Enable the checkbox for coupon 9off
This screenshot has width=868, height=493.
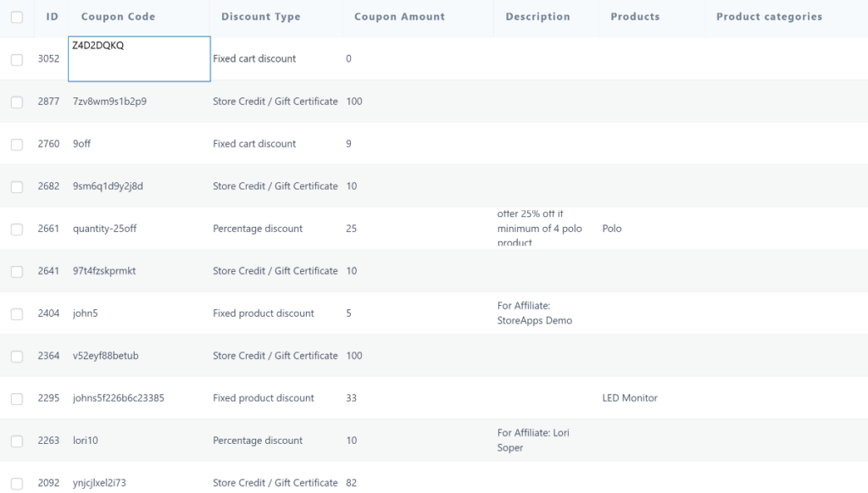[x=16, y=143]
